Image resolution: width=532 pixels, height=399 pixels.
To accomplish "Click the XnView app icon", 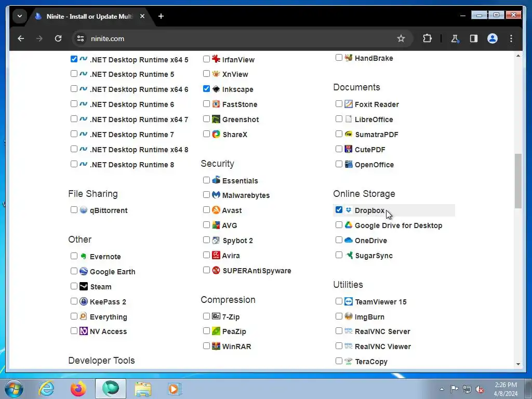I will (x=216, y=74).
